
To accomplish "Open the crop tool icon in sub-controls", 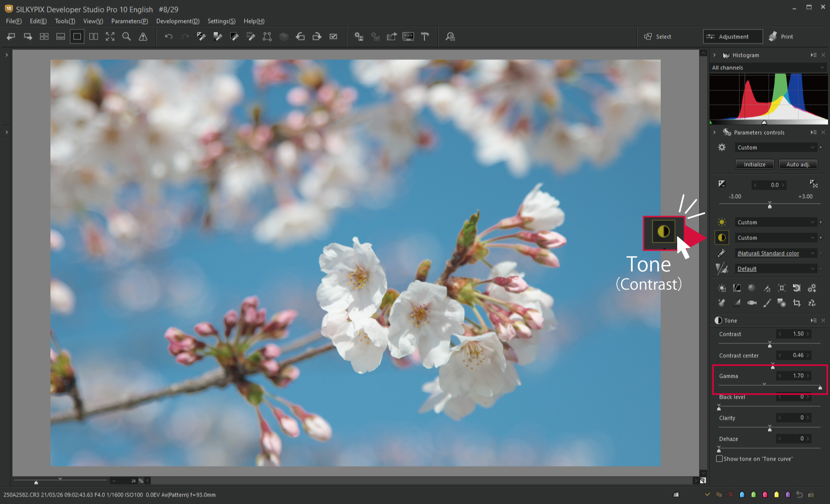I will point(797,303).
